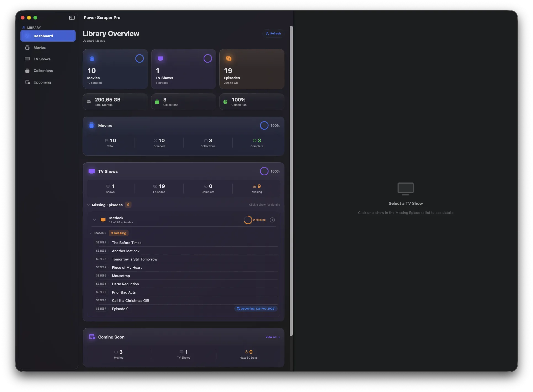Click the Completion pie chart icon
This screenshot has height=392, width=533.
[x=225, y=102]
